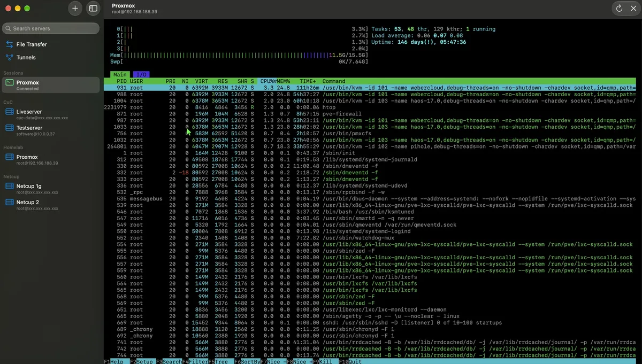Image resolution: width=642 pixels, height=364 pixels.
Task: Select highlighted process row PID 931
Action: tap(370, 88)
